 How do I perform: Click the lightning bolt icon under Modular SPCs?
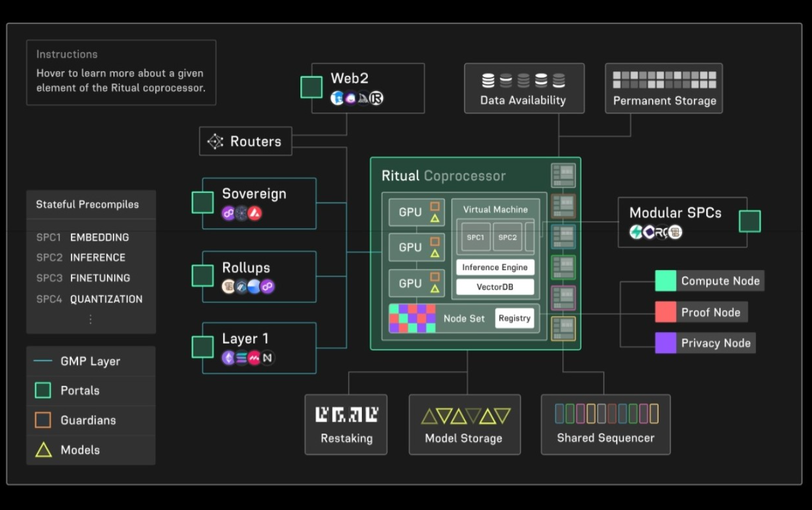pos(636,232)
